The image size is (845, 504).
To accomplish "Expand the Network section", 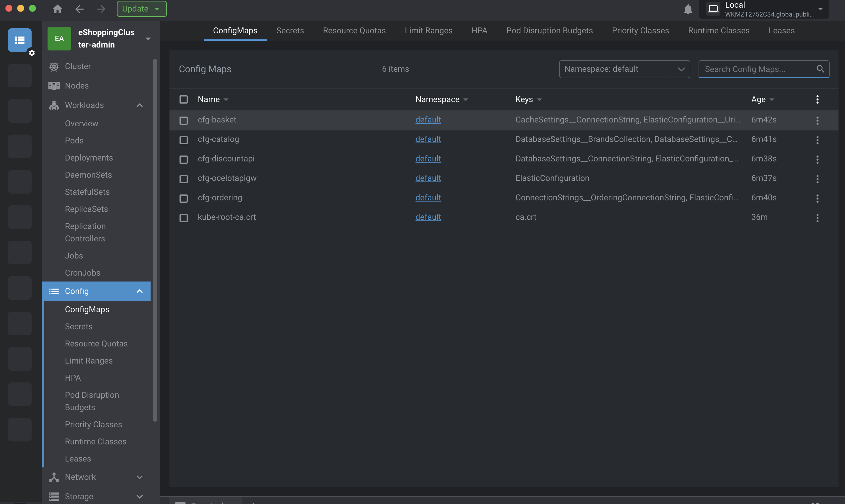I will 139,477.
